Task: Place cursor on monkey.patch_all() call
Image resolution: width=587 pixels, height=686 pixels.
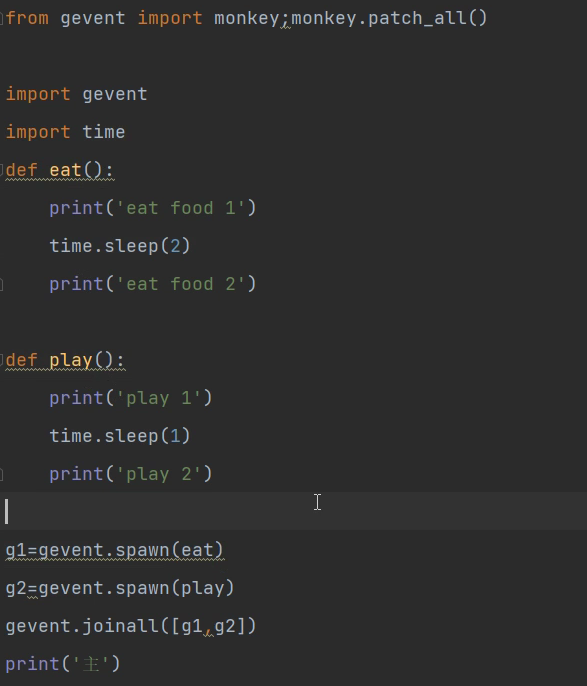Action: [x=389, y=18]
